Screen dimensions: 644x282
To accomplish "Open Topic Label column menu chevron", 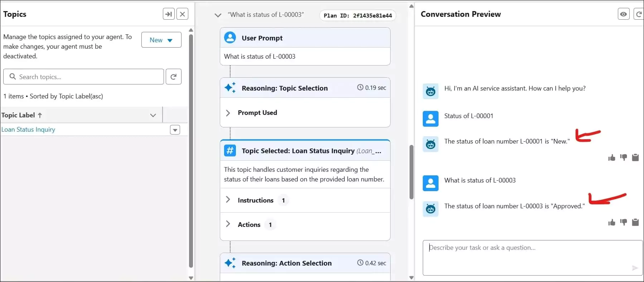I will point(153,115).
